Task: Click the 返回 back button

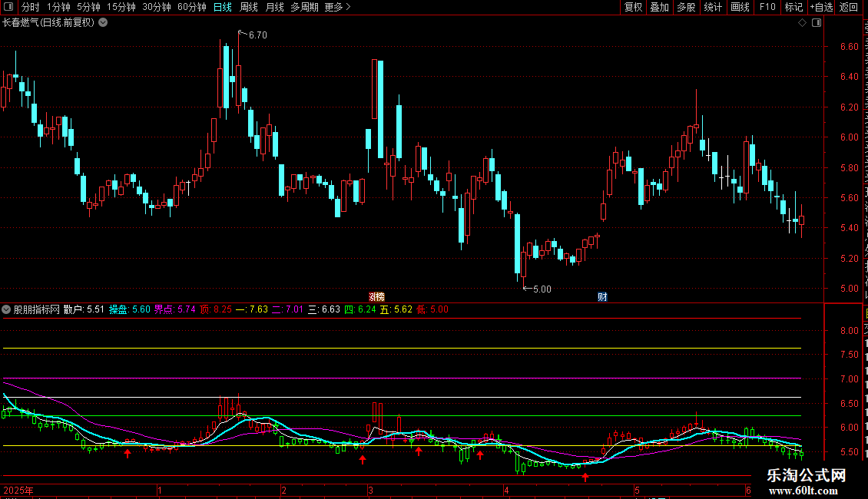Action: 849,7
